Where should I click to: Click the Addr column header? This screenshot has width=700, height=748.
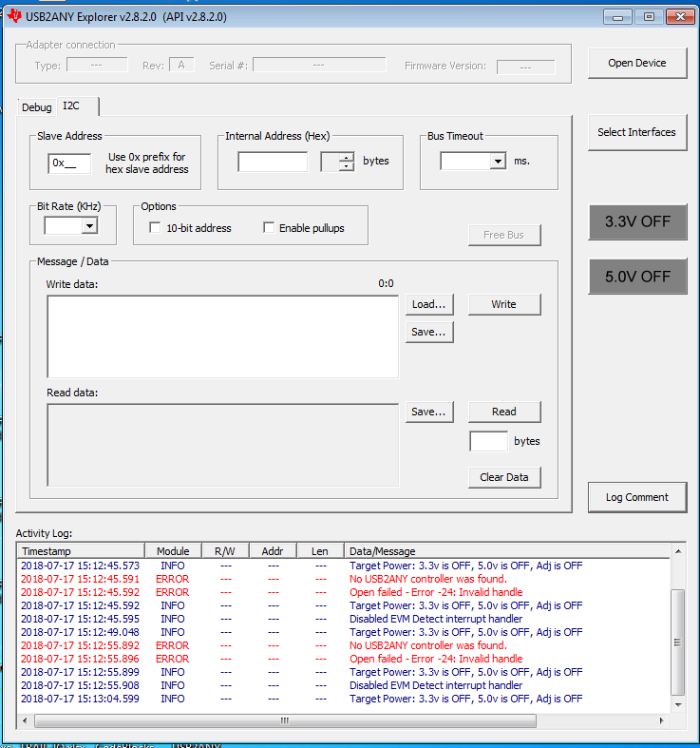pos(273,551)
